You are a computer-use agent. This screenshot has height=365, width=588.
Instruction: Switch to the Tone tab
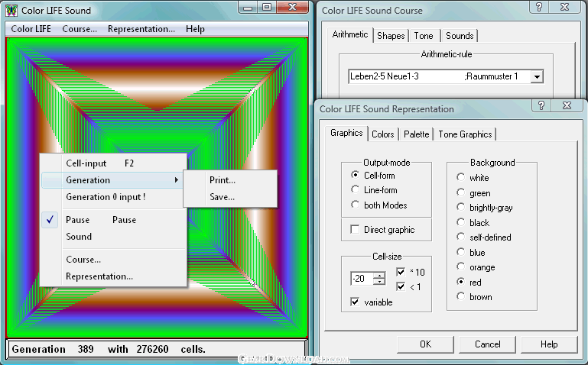coord(424,36)
